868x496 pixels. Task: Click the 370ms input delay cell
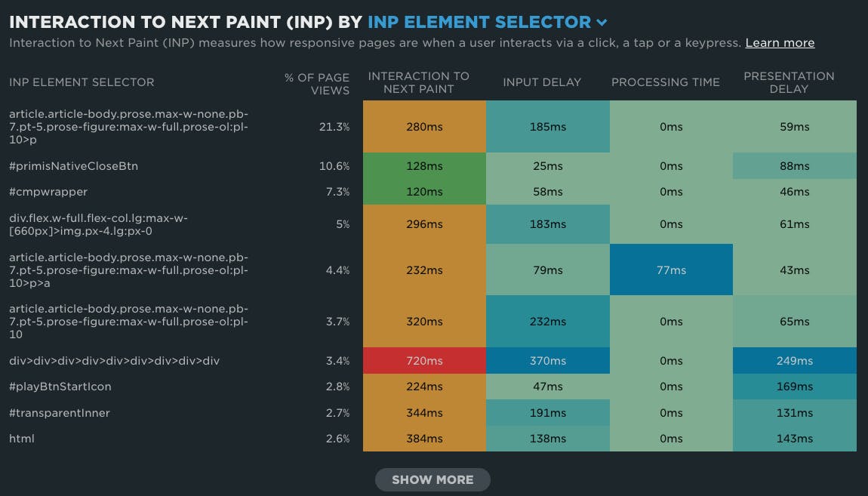pyautogui.click(x=547, y=361)
